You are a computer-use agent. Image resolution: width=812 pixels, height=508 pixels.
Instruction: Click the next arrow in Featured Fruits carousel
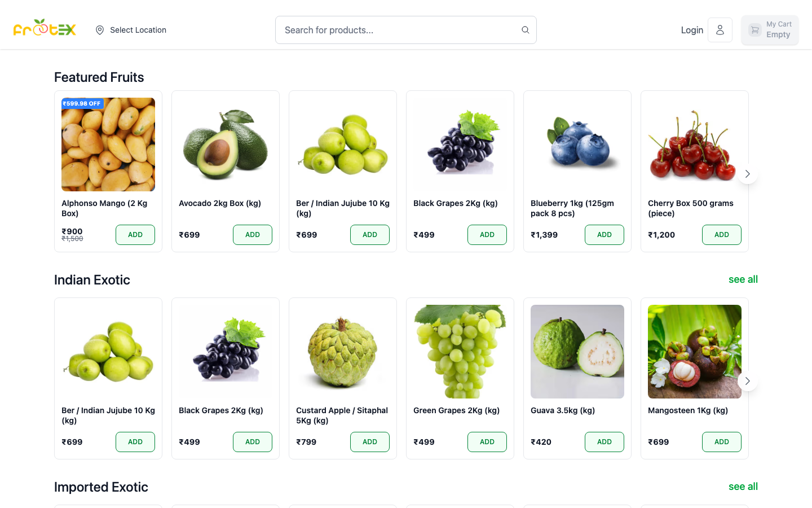747,174
